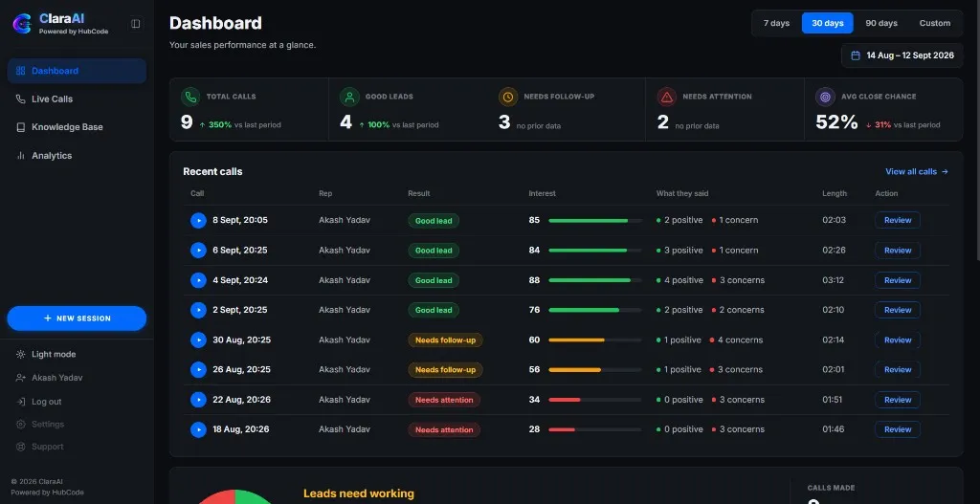
Task: Click the Log out door icon
Action: click(21, 402)
